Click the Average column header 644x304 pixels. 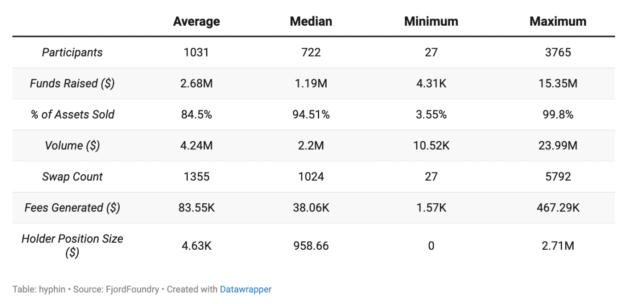pos(196,22)
